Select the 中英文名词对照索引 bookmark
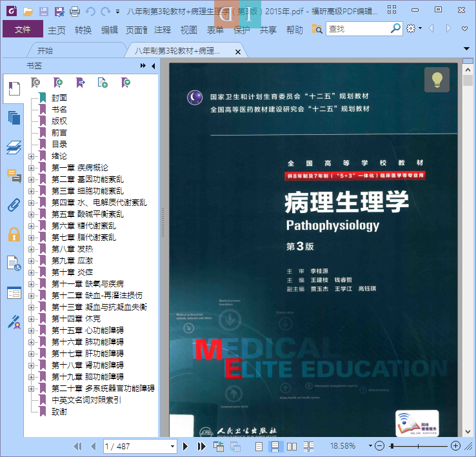Screen dimensions: 476x457 coord(86,400)
